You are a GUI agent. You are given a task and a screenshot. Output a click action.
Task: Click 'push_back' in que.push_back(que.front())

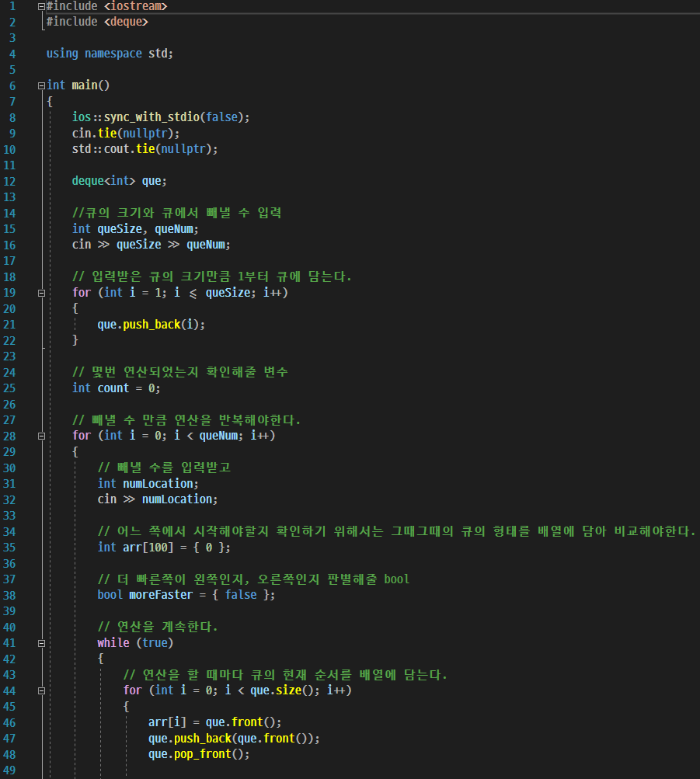(x=203, y=739)
